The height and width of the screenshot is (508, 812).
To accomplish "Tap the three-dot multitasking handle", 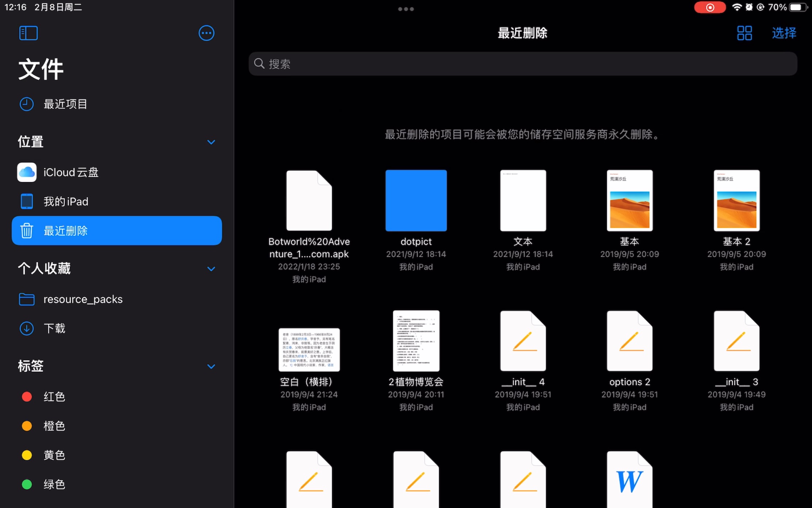I will point(406,9).
